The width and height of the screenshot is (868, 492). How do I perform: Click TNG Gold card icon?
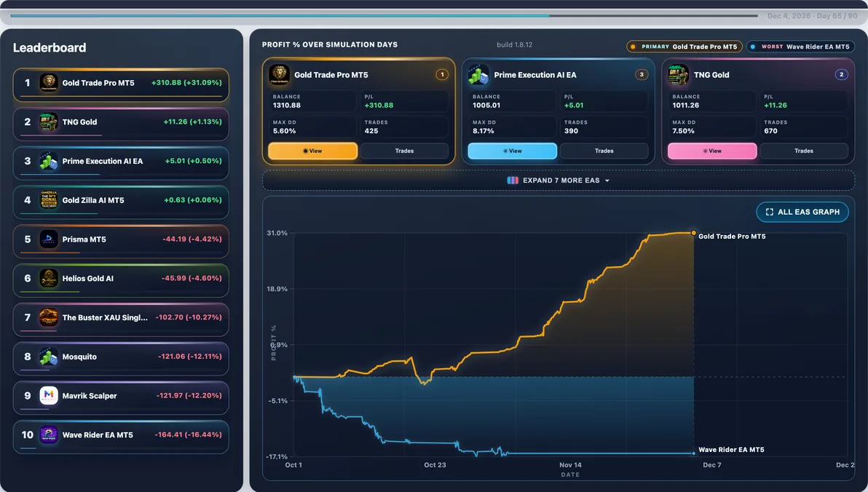click(678, 74)
